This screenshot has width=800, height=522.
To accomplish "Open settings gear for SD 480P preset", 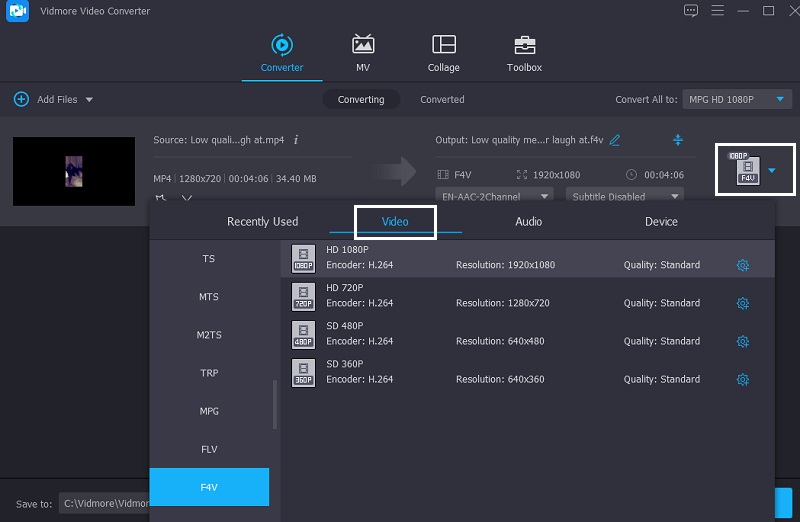I will pyautogui.click(x=742, y=341).
